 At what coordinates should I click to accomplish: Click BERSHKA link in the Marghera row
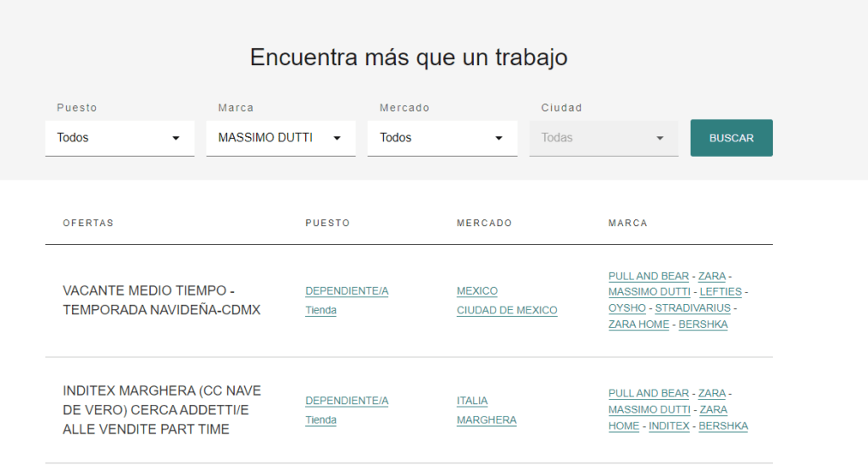click(x=723, y=426)
